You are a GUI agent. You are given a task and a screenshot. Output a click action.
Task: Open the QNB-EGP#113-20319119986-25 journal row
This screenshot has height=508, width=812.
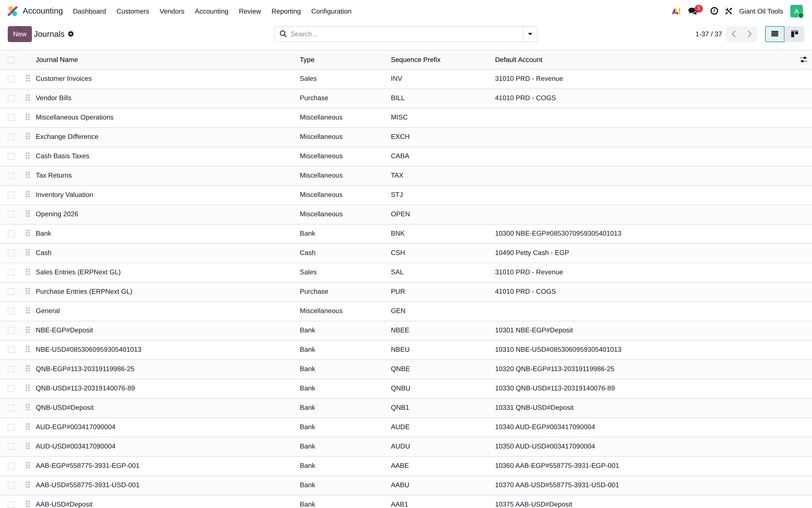[x=406, y=369]
